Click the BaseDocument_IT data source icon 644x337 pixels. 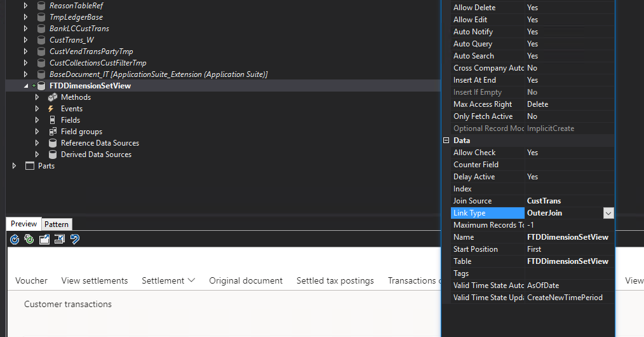[x=41, y=74]
